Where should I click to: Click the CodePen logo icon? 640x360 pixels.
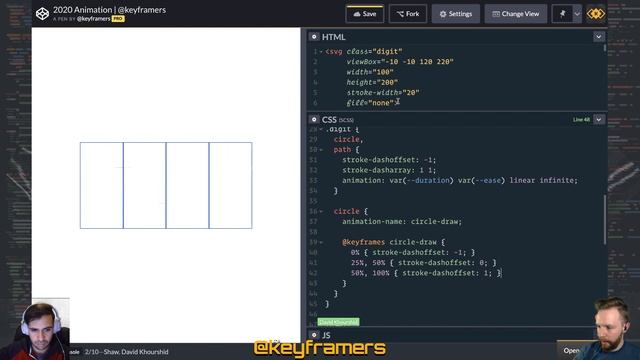click(42, 13)
